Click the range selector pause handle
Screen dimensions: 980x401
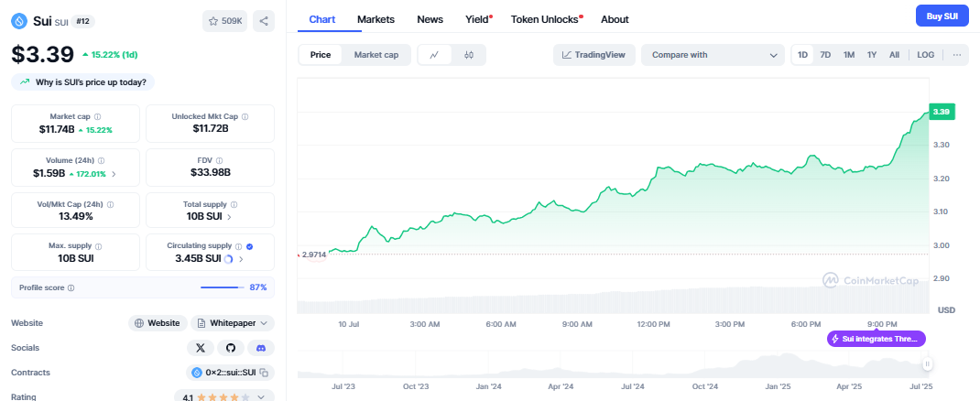click(928, 363)
